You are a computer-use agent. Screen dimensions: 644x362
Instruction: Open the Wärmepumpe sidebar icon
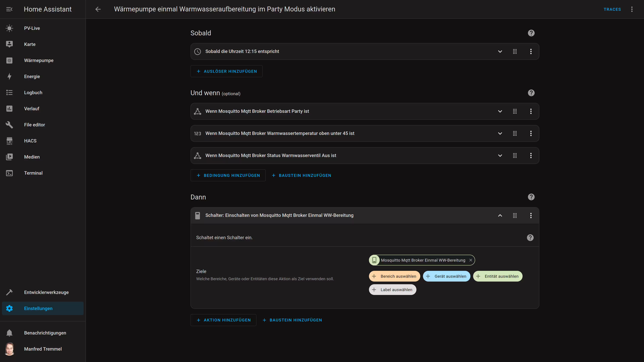point(9,61)
